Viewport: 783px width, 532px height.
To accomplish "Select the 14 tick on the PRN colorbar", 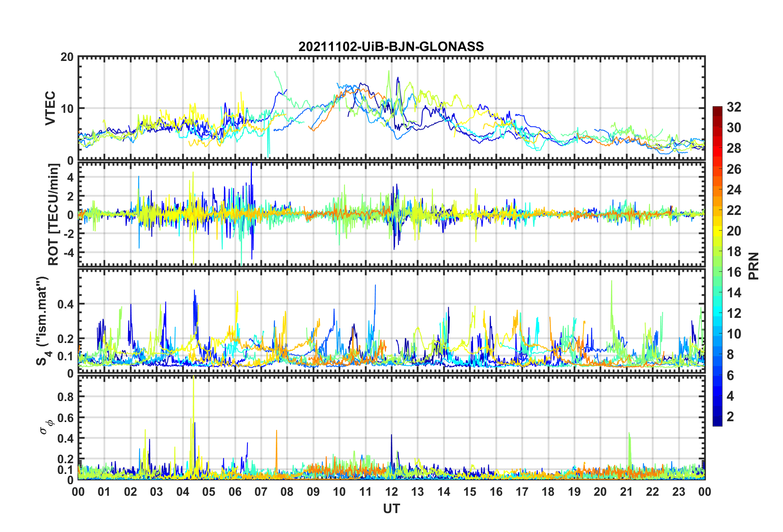I will [x=734, y=293].
